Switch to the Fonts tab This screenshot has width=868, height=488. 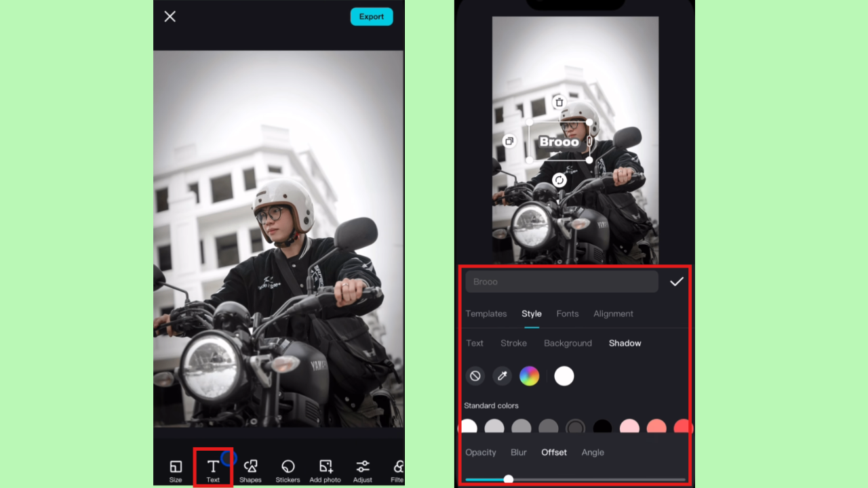[568, 314]
